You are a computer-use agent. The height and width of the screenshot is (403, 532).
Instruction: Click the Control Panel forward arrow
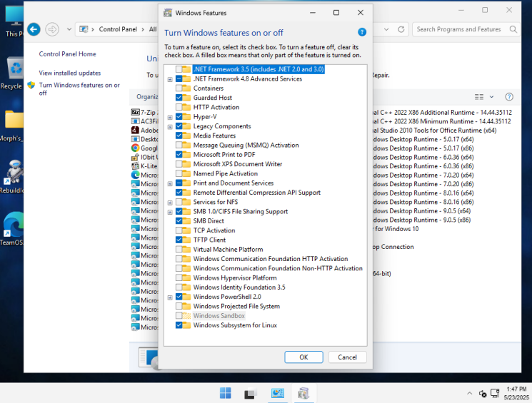pos(52,29)
